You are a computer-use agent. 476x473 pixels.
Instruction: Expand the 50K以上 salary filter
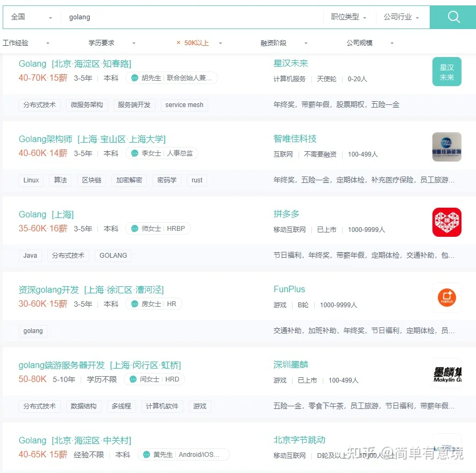[x=221, y=43]
